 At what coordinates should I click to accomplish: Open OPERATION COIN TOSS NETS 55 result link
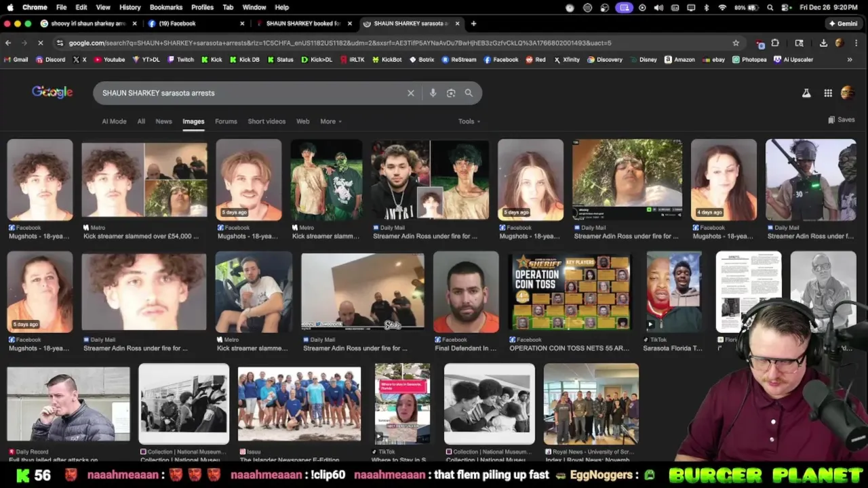tap(570, 348)
